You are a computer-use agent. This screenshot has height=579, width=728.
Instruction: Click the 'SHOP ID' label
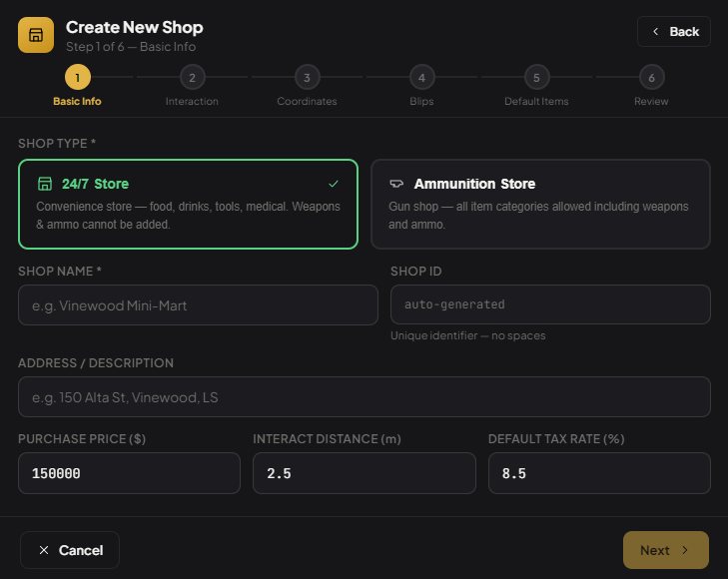[x=416, y=271]
